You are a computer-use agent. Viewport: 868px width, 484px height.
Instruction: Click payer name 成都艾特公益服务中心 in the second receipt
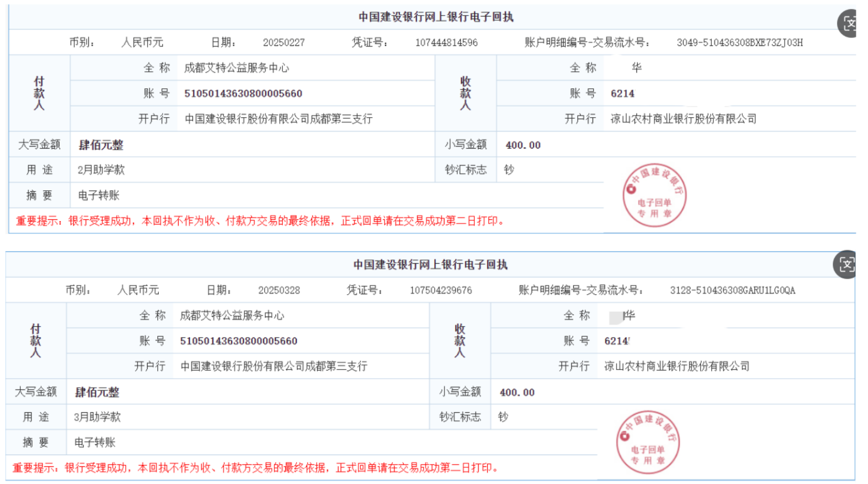point(232,316)
